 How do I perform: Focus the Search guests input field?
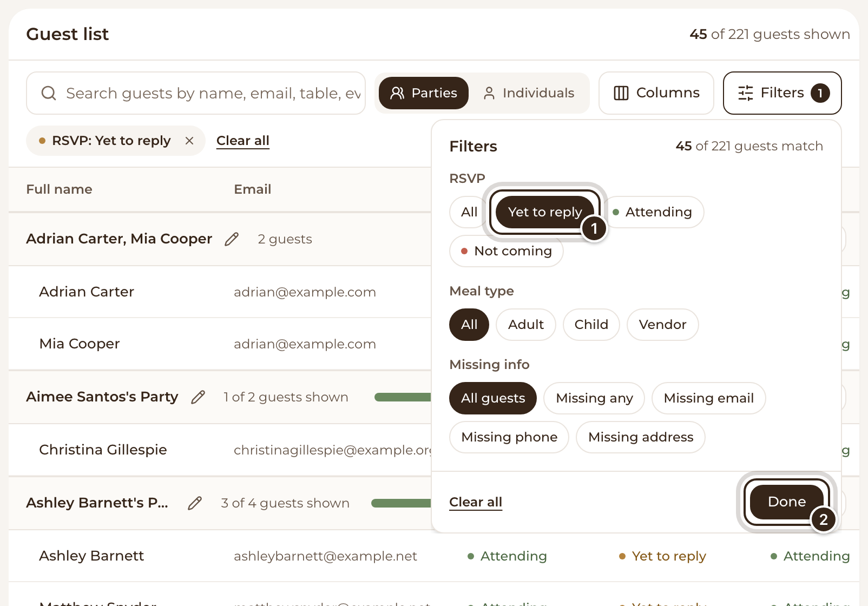point(196,93)
